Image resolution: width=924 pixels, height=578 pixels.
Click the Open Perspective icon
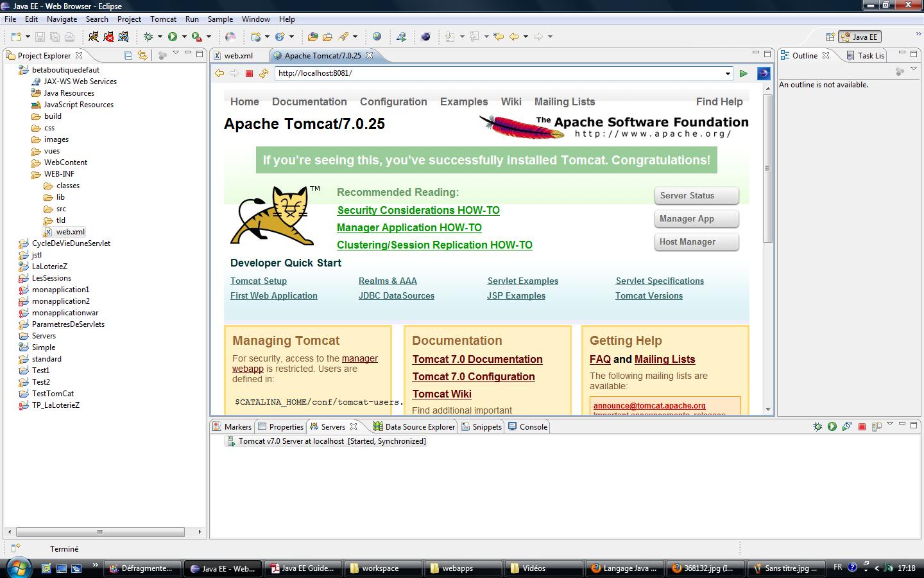pos(830,37)
